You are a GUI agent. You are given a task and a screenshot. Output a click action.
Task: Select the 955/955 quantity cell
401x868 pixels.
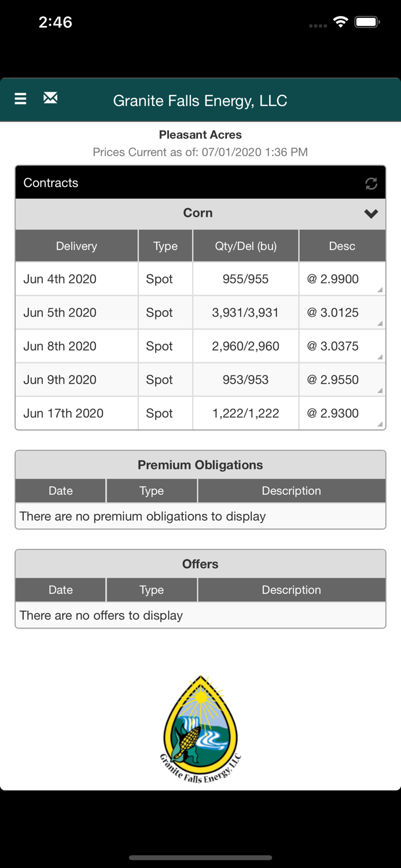tap(245, 279)
